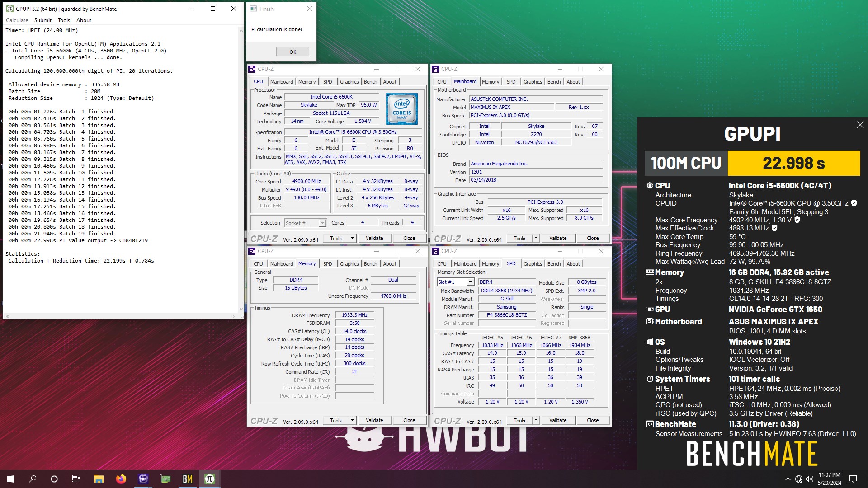Click the Memory section icon in BenchMate overlay
This screenshot has height=488, width=868.
click(x=650, y=272)
